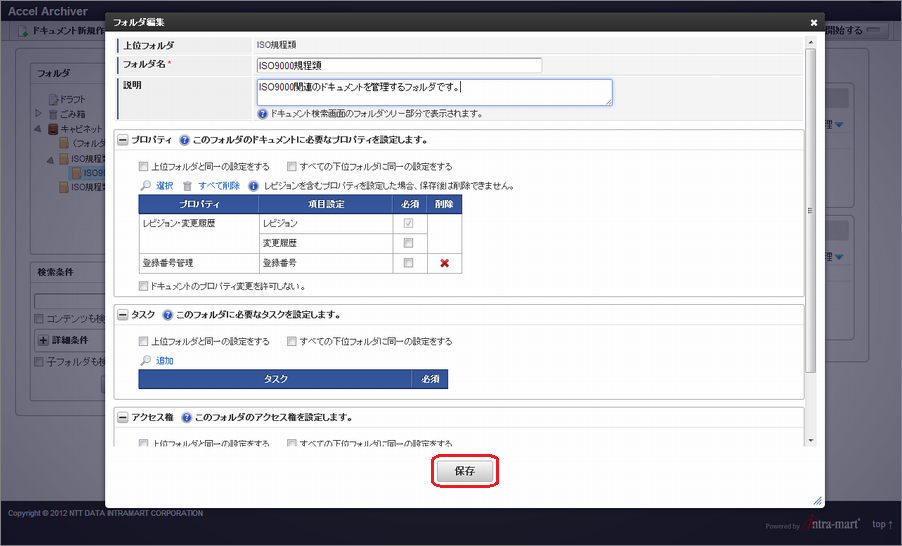
Task: Click info icon about レビジョン property note
Action: tap(253, 186)
